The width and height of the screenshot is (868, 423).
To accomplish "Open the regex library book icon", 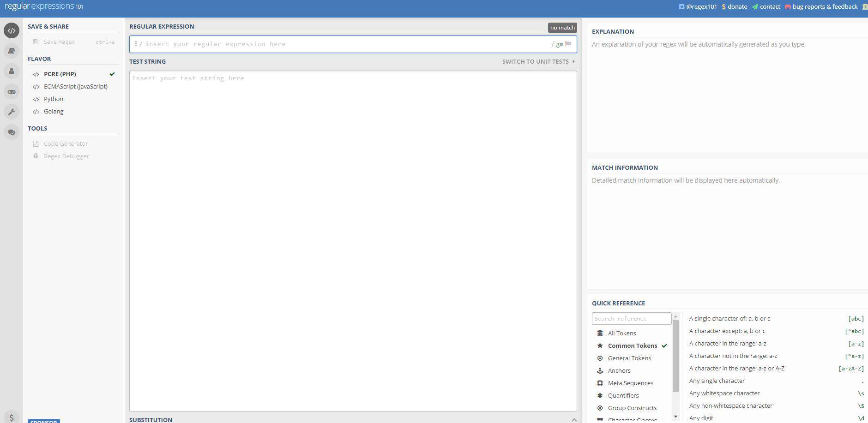I will (x=12, y=51).
